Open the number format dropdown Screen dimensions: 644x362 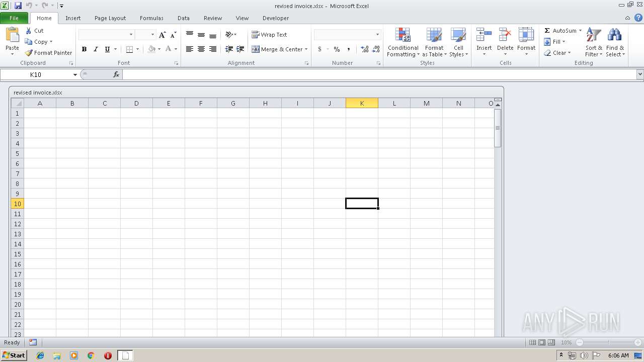pos(377,35)
